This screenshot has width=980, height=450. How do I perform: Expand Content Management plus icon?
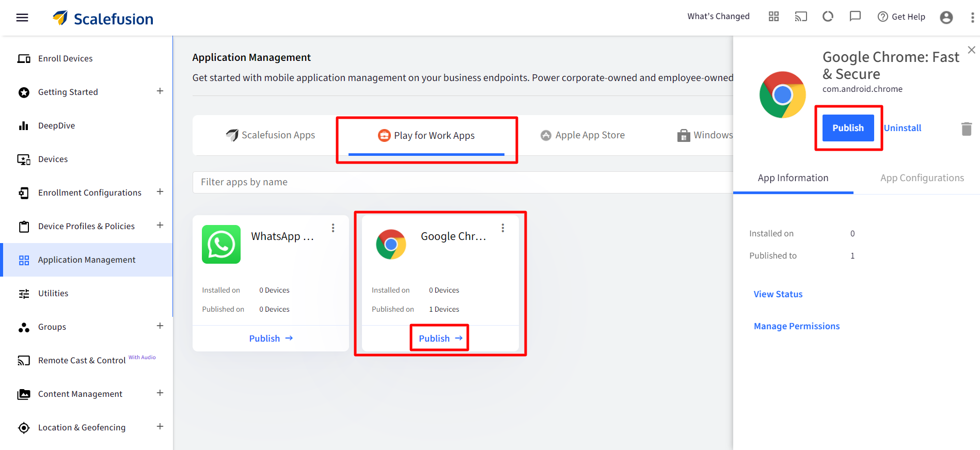[160, 393]
